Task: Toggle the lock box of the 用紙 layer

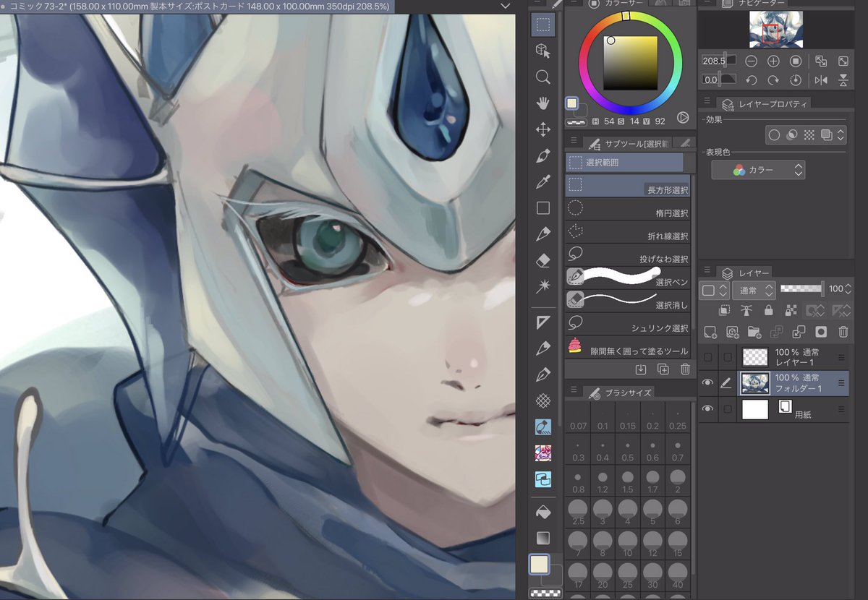Action: tap(728, 409)
